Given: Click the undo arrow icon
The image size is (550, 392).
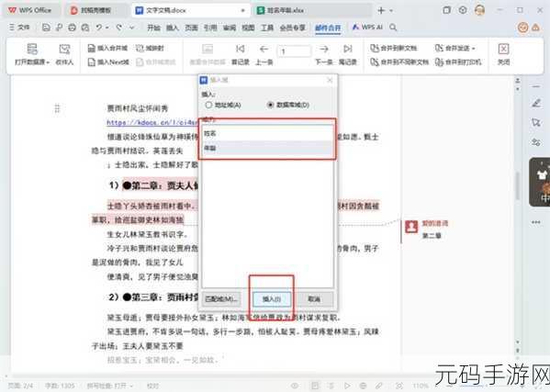Looking at the screenshot, I should (99, 27).
